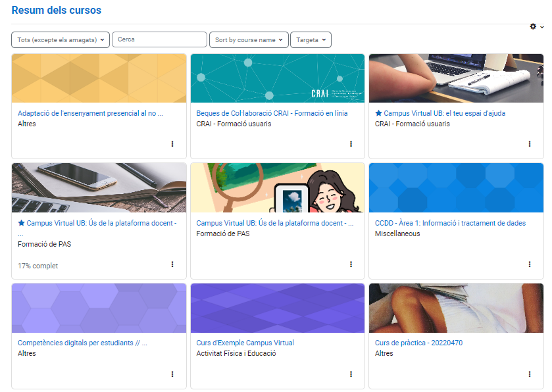Open three-dot menu for the 17% complet course
The width and height of the screenshot is (552, 392).
point(172,264)
